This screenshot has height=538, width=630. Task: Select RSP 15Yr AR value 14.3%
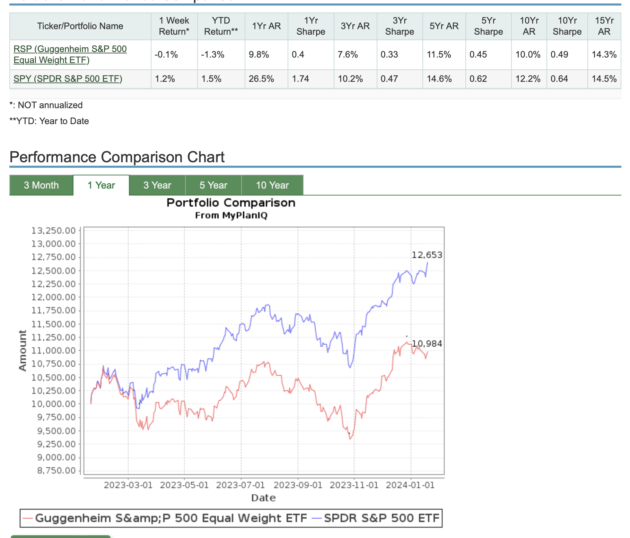pos(604,55)
